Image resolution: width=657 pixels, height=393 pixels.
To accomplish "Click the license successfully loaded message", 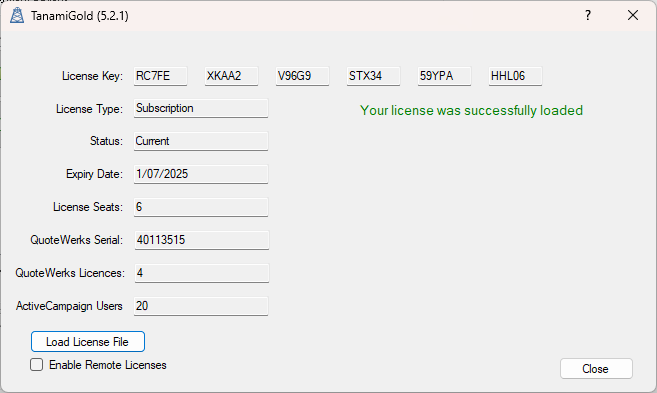I will pos(471,110).
